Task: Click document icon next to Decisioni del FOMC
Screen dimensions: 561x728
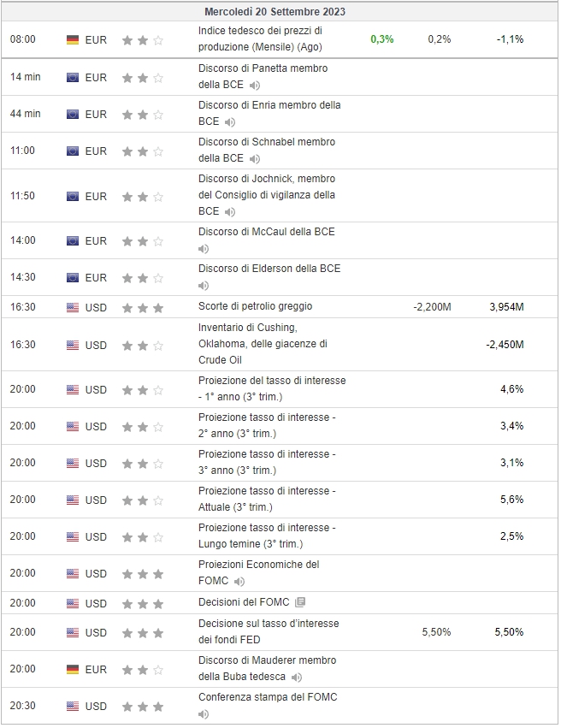Action: pyautogui.click(x=300, y=602)
